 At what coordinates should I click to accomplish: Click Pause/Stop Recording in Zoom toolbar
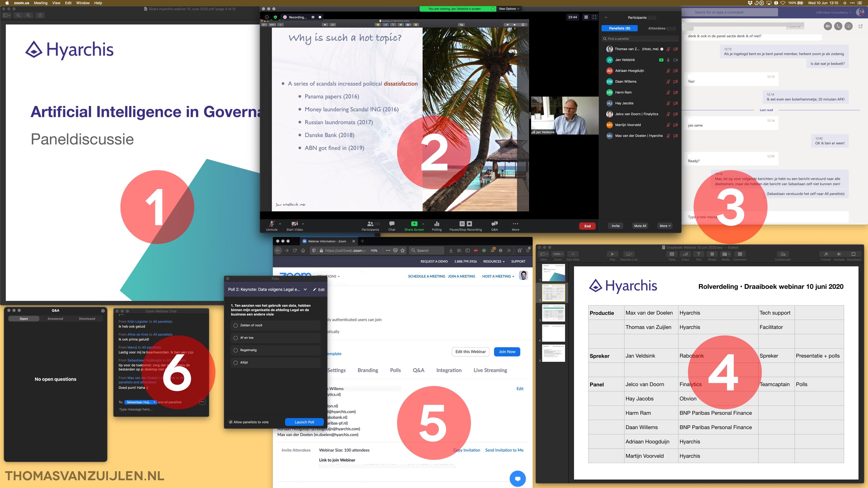coord(466,226)
